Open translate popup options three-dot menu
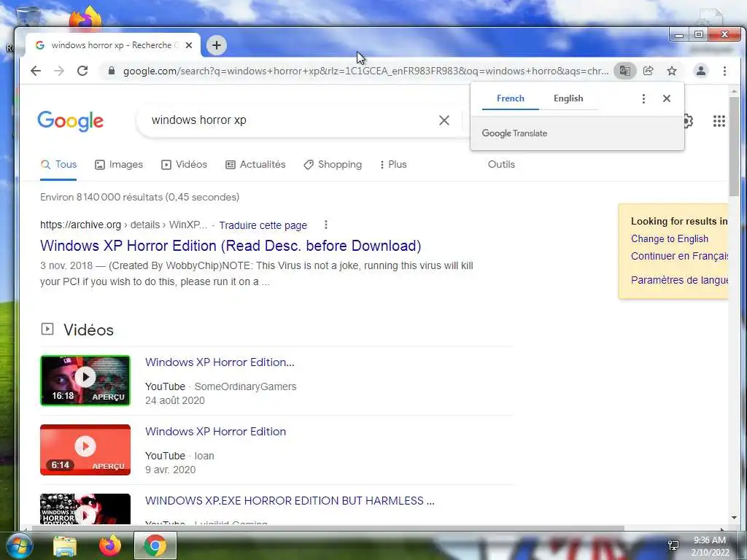The image size is (747, 560). [x=643, y=98]
